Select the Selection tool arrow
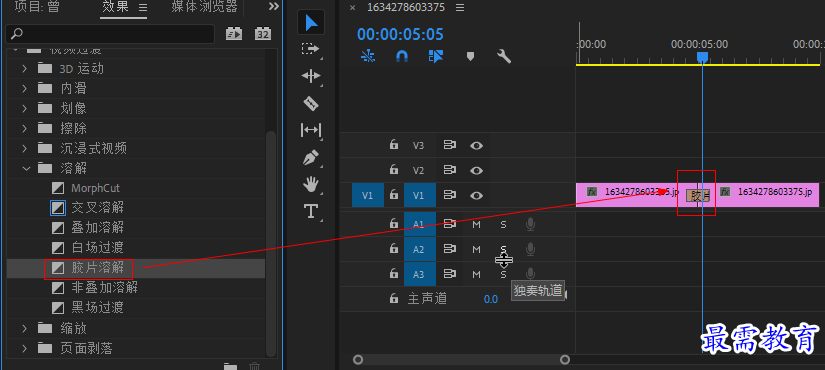The image size is (825, 370). pos(311,23)
